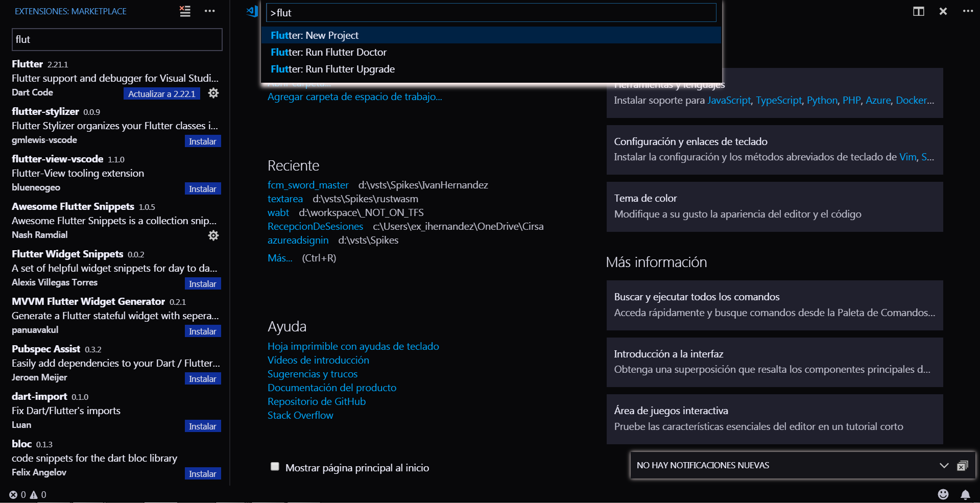Clear all notifications icon
Image resolution: width=980 pixels, height=503 pixels.
[962, 465]
